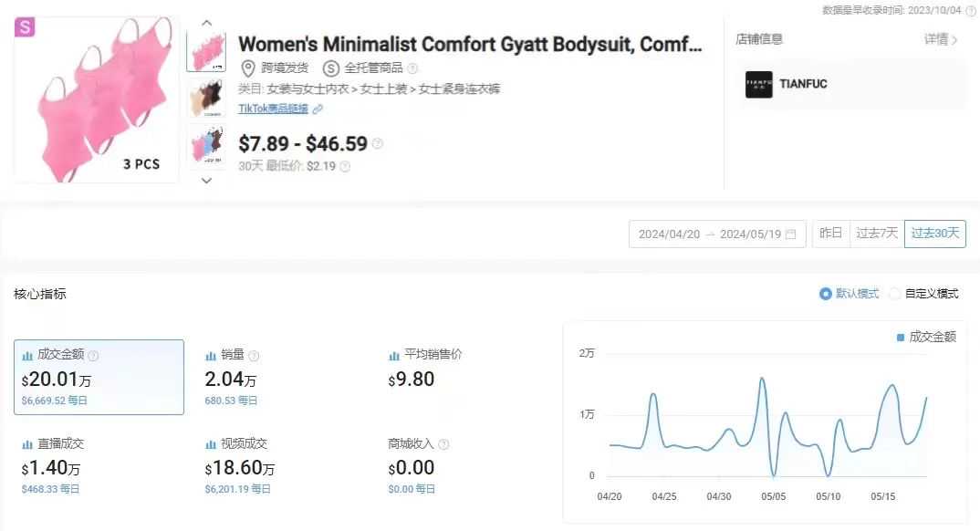Open store 详情 details link
The width and height of the screenshot is (980, 531).
coord(941,39)
